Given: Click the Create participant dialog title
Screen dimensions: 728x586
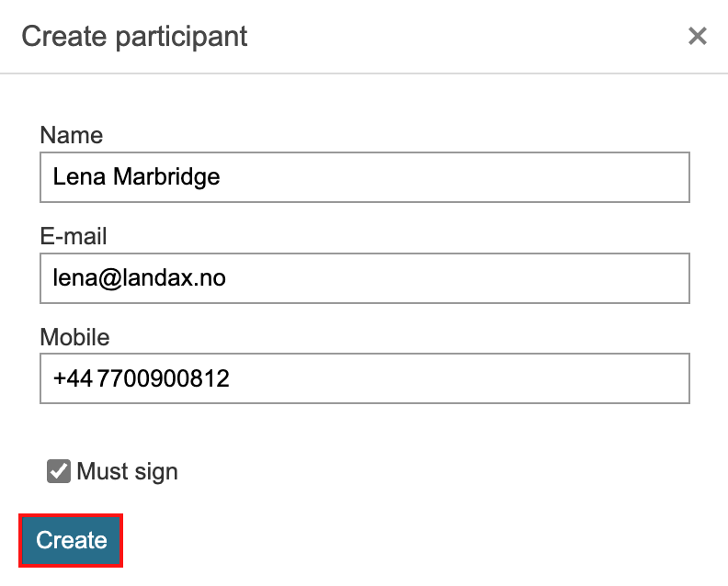Looking at the screenshot, I should (134, 37).
